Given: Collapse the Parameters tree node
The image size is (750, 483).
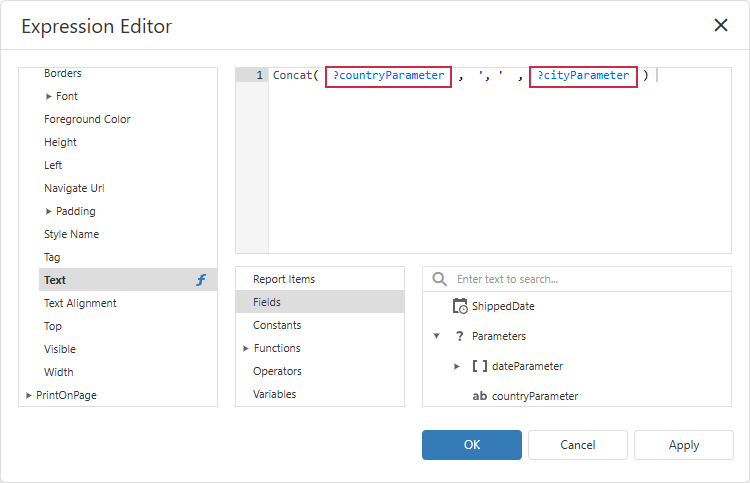Looking at the screenshot, I should point(436,336).
